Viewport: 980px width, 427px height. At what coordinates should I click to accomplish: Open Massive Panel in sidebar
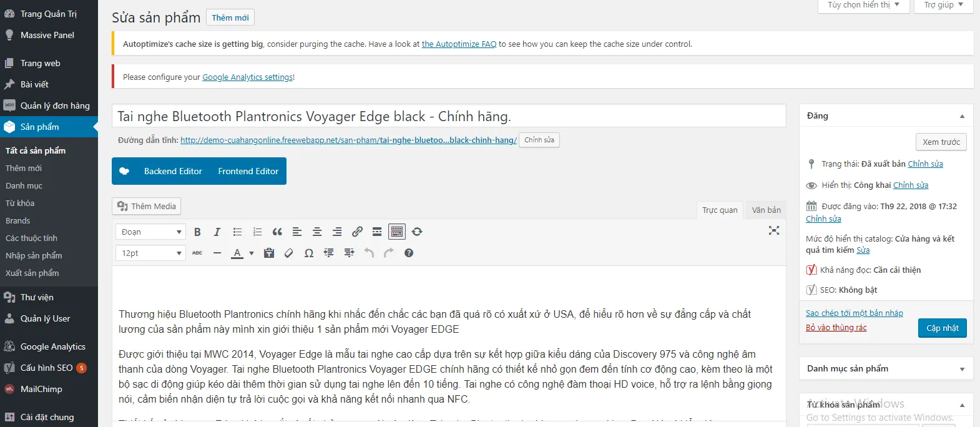point(49,35)
